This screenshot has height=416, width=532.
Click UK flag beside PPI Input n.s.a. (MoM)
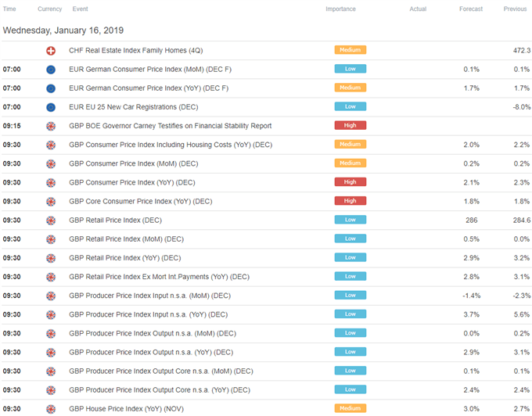click(x=51, y=296)
